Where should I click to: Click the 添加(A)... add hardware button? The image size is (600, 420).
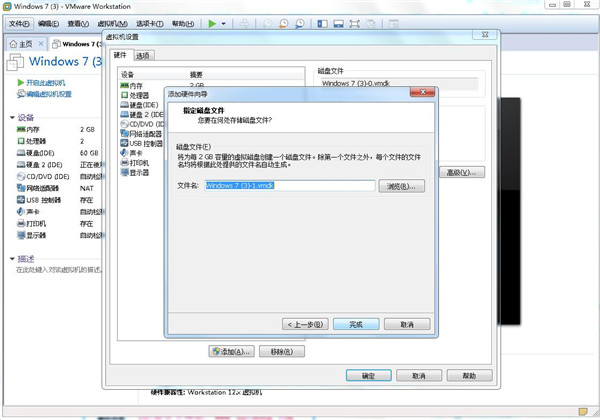point(232,351)
